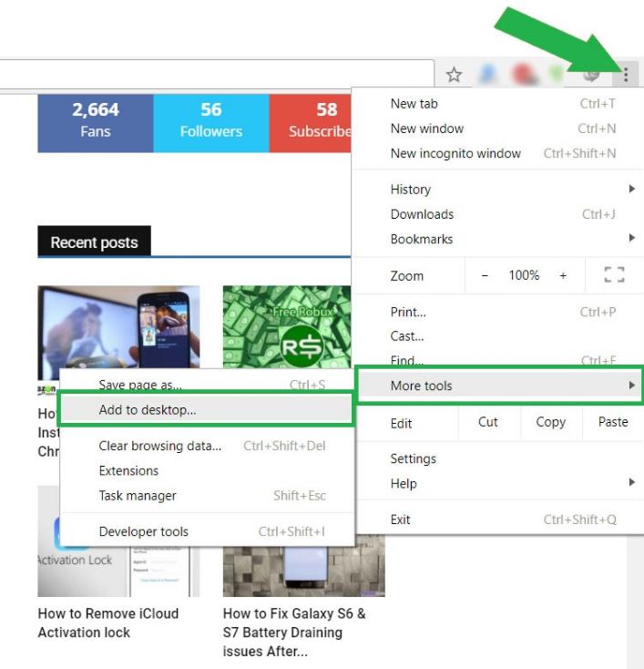Select Save page as... in submenu
This screenshot has height=669, width=644.
(208, 385)
